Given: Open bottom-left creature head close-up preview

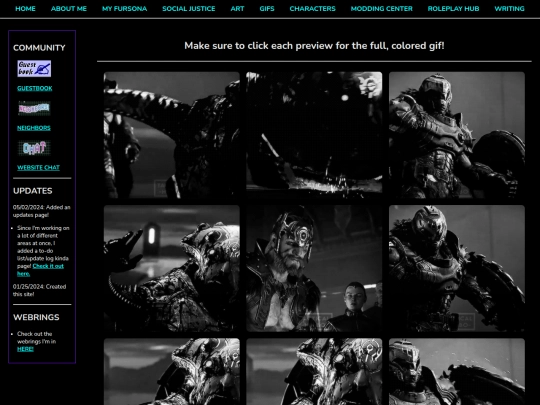Looking at the screenshot, I should point(172,372).
